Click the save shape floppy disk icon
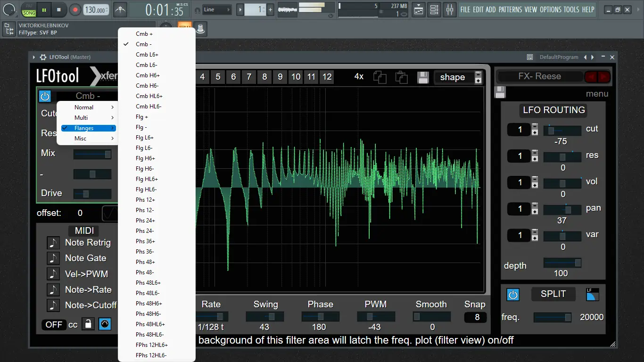The image size is (644, 362). click(x=422, y=77)
